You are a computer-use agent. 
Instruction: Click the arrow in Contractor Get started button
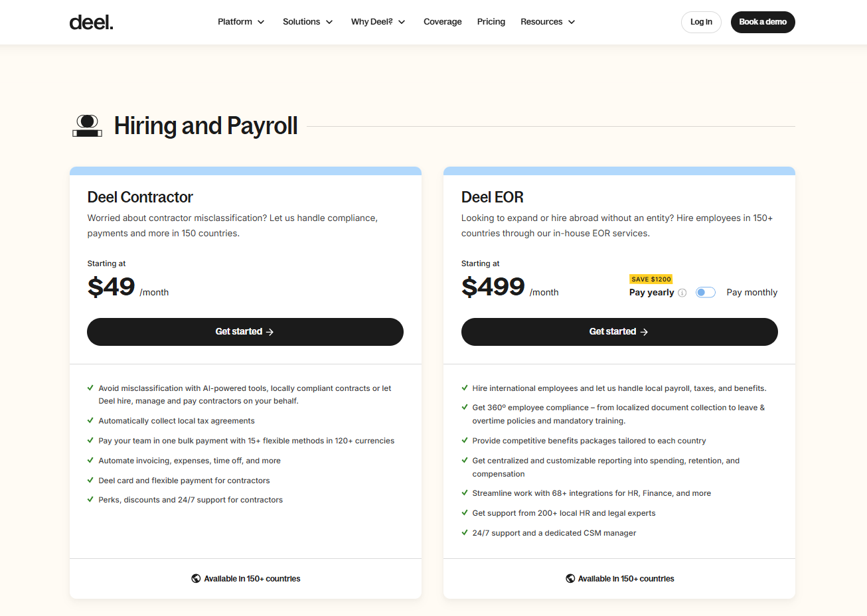click(270, 332)
